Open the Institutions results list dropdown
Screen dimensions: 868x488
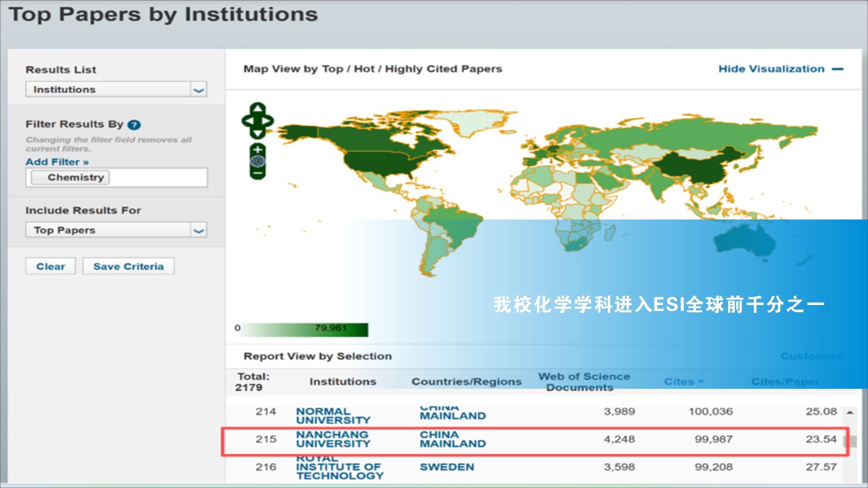(198, 90)
